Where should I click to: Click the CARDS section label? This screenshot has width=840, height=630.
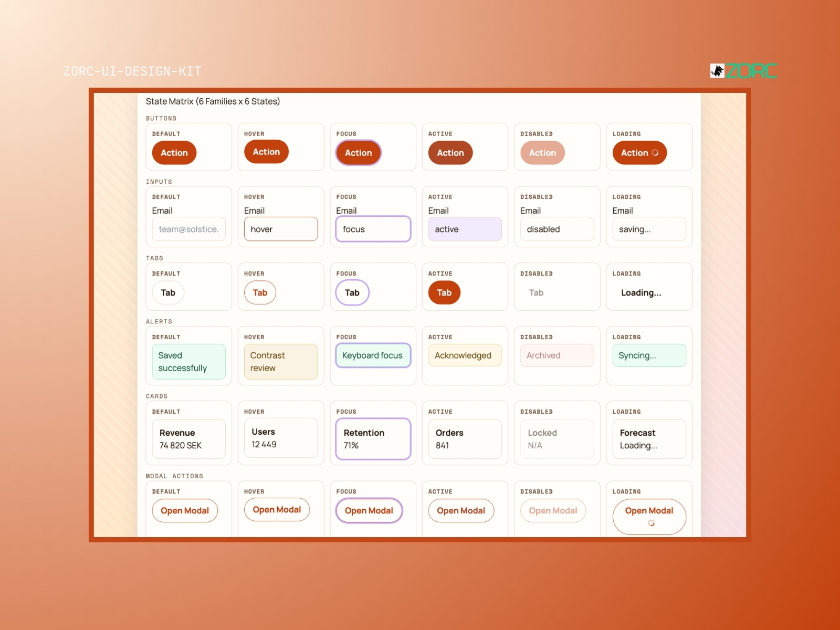tap(156, 396)
